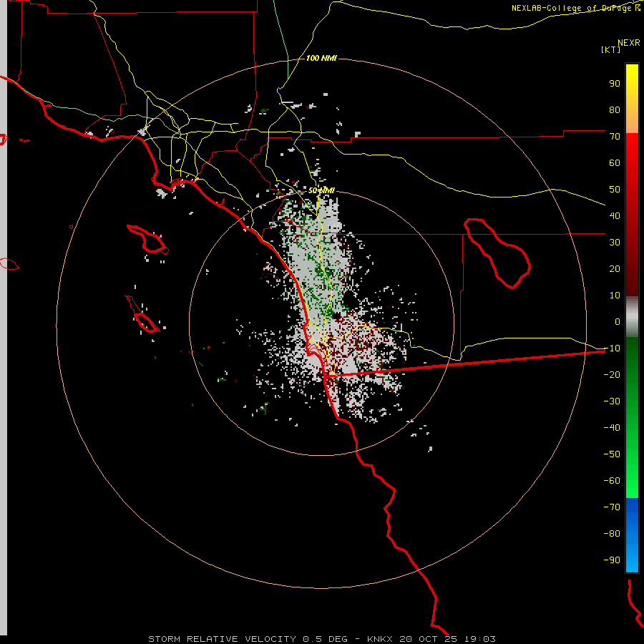
Task: Click the 0 value on velocity scale
Action: [x=618, y=322]
